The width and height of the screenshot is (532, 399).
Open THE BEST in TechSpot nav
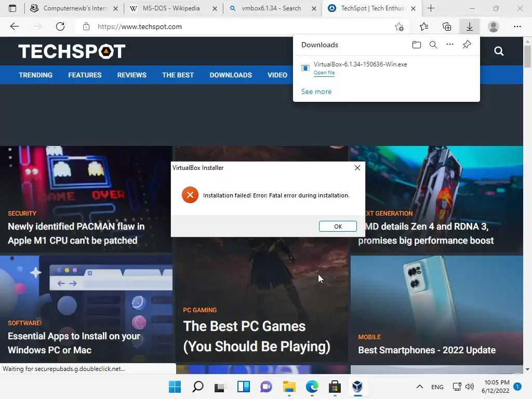point(178,75)
